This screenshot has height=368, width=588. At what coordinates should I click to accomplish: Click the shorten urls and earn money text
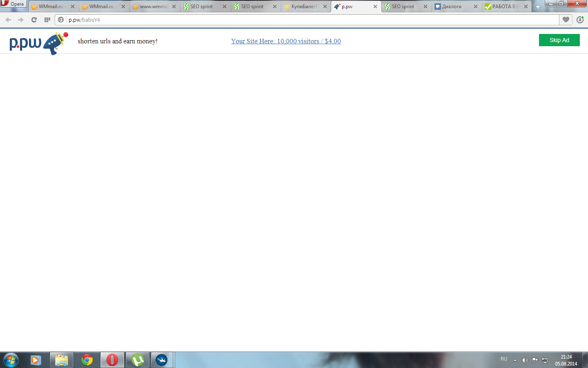pos(118,41)
